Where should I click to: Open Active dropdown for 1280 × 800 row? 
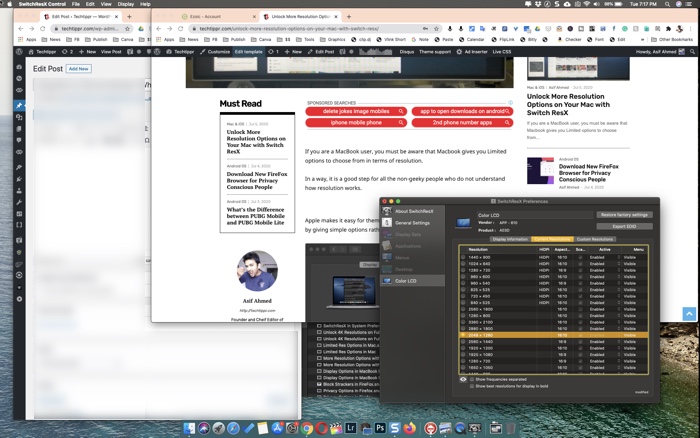click(604, 316)
